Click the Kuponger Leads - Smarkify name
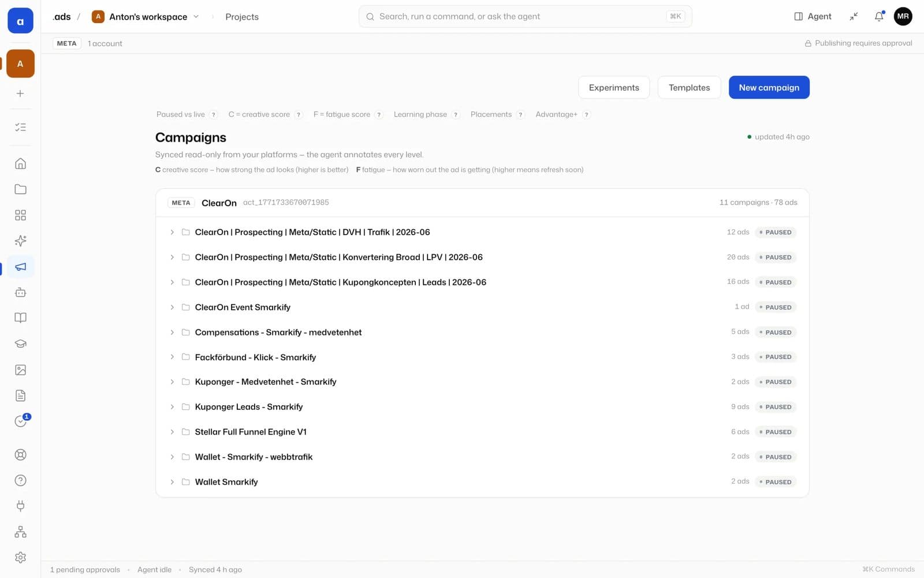Image resolution: width=924 pixels, height=578 pixels. click(x=249, y=407)
